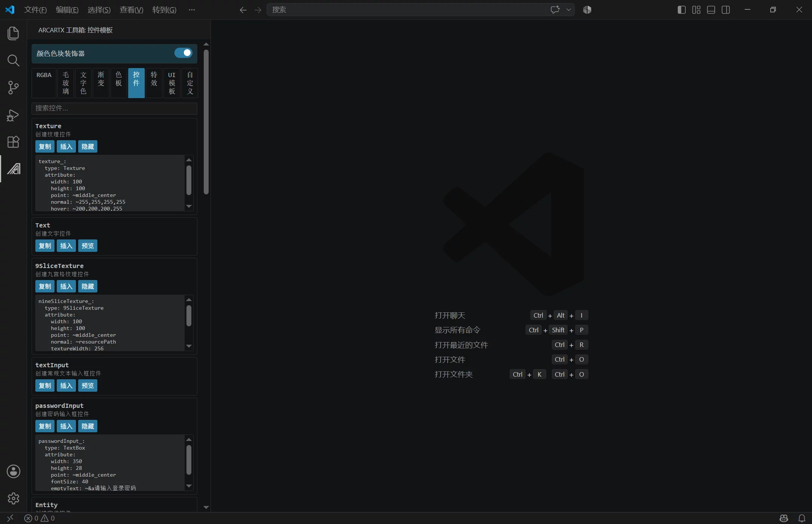Focus the 搜索控件 search field
This screenshot has height=524, width=812.
(x=114, y=108)
